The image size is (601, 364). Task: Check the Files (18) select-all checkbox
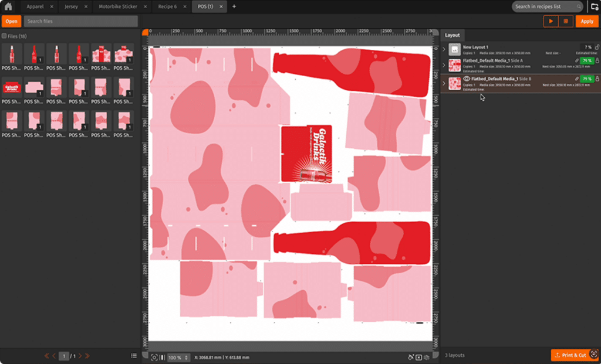click(4, 36)
